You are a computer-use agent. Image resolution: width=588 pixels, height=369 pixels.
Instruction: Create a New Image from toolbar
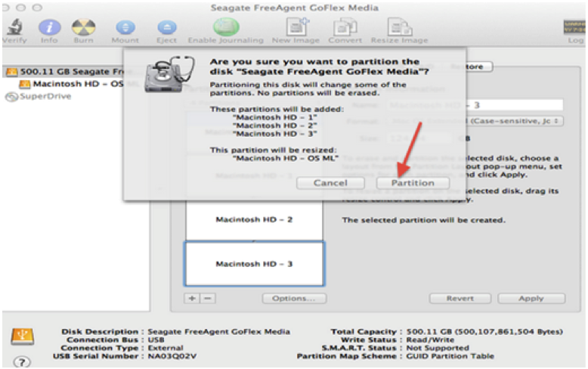(x=296, y=27)
